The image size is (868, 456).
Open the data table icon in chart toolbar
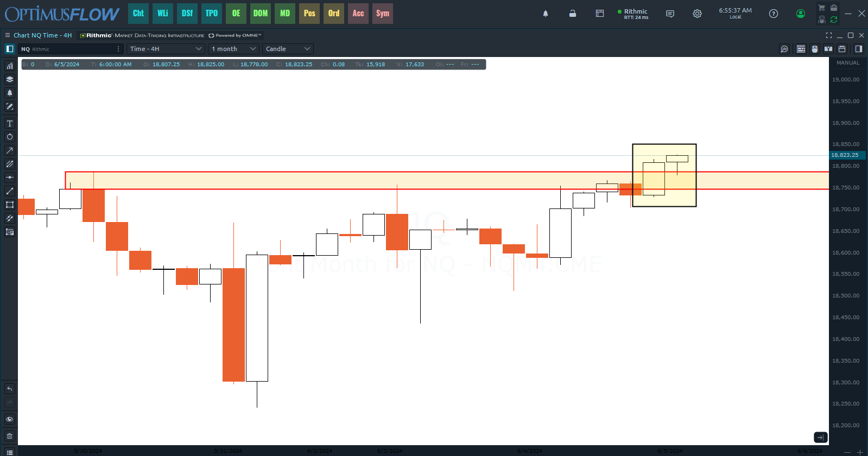click(801, 49)
